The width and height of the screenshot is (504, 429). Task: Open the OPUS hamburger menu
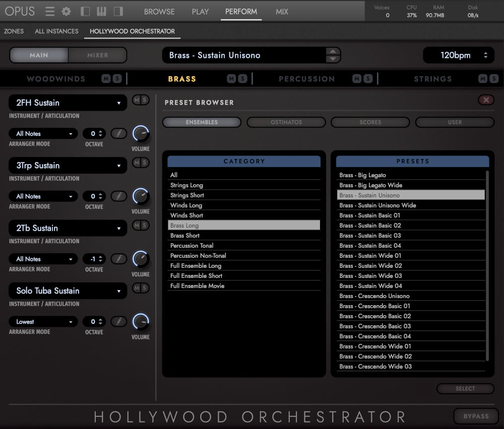[49, 11]
